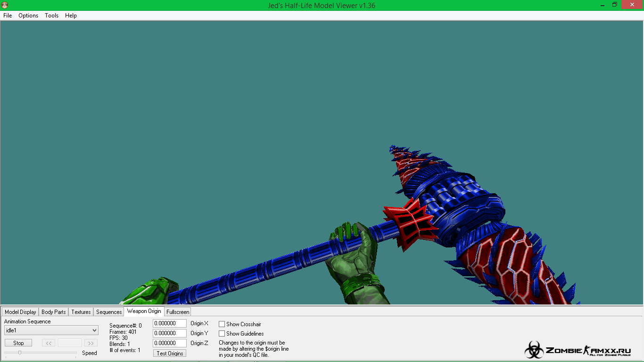
Task: Switch to the Textures tab
Action: pos(81,312)
